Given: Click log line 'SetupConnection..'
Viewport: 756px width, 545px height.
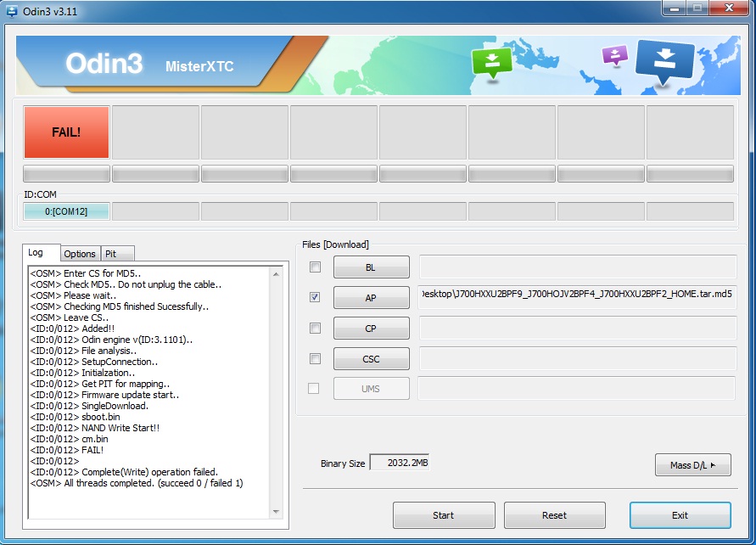Looking at the screenshot, I should pos(94,362).
